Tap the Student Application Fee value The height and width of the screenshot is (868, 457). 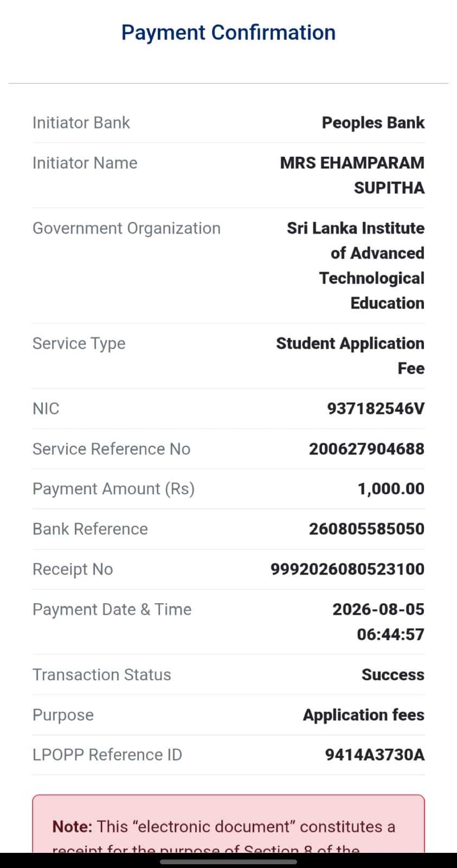tap(350, 356)
